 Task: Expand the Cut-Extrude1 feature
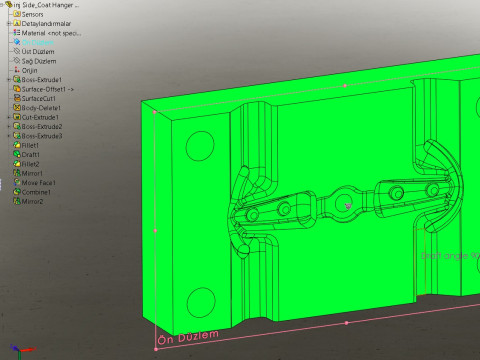(9, 117)
